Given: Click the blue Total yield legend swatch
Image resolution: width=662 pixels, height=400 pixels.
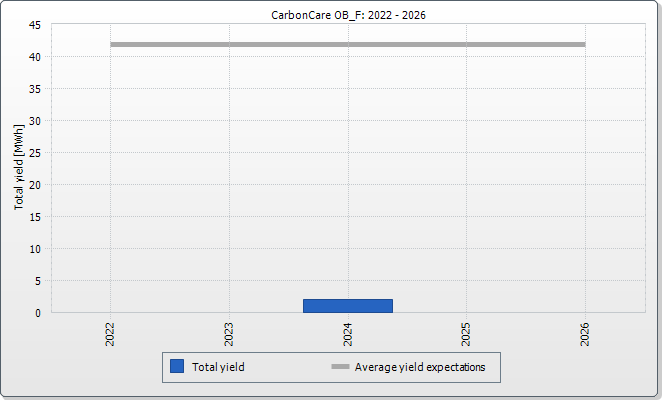Looking at the screenshot, I should 177,367.
